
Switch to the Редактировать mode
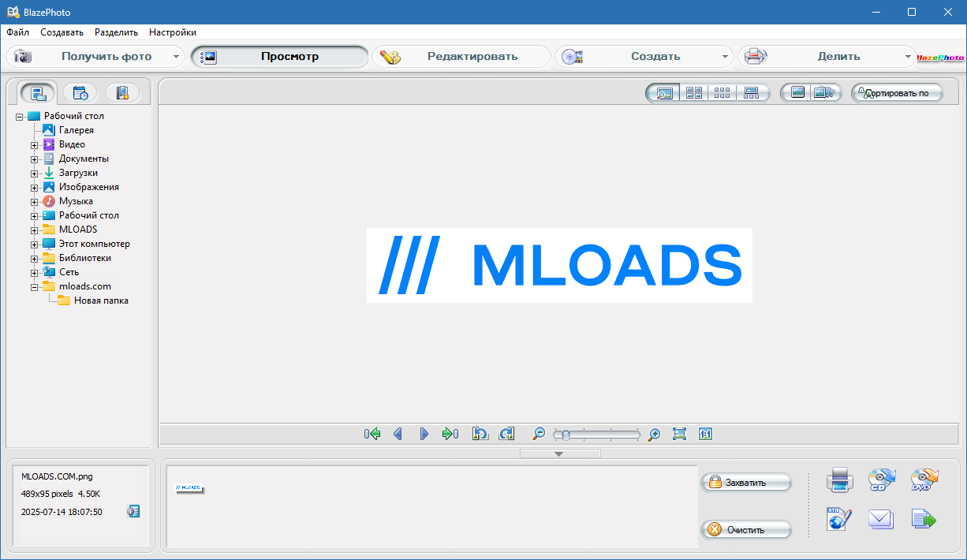point(461,57)
